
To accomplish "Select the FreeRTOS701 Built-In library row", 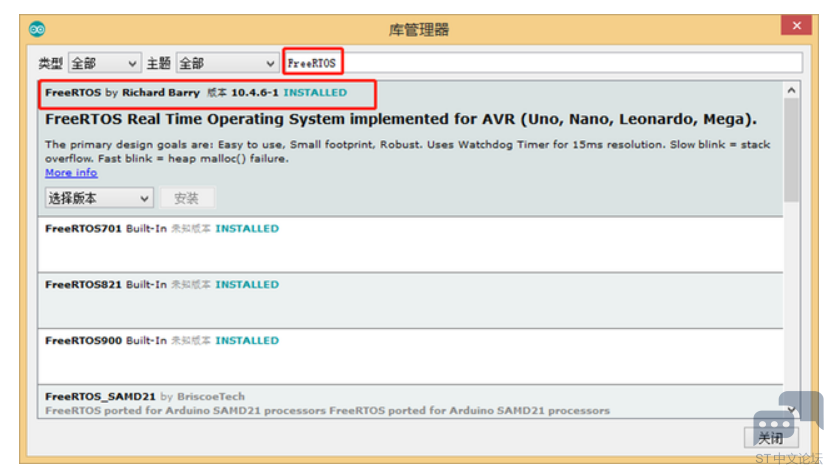I will [x=410, y=245].
